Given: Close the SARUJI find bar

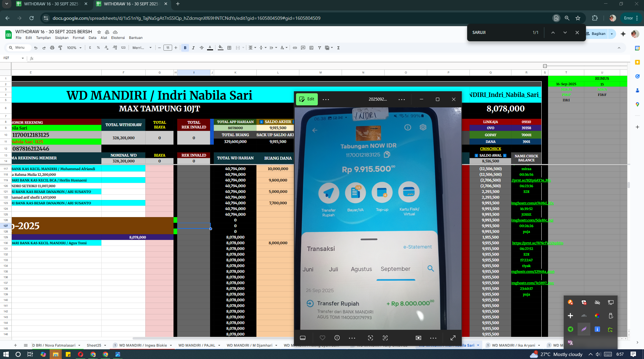Looking at the screenshot, I should 577,33.
